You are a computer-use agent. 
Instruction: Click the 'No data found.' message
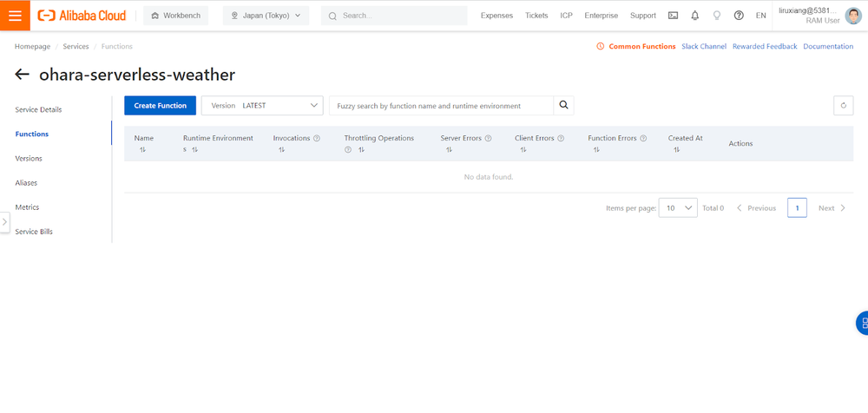tap(488, 177)
